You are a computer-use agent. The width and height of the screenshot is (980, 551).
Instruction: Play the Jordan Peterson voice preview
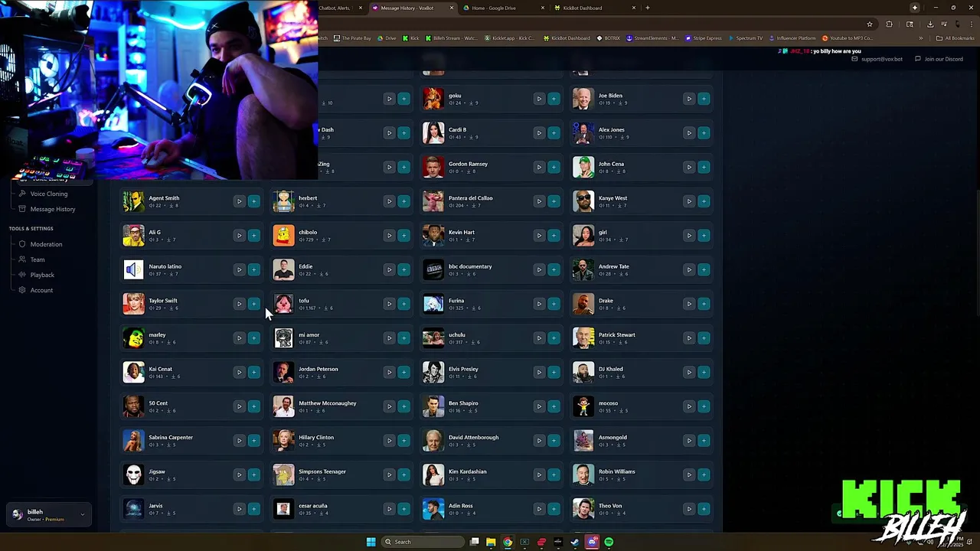tap(389, 372)
